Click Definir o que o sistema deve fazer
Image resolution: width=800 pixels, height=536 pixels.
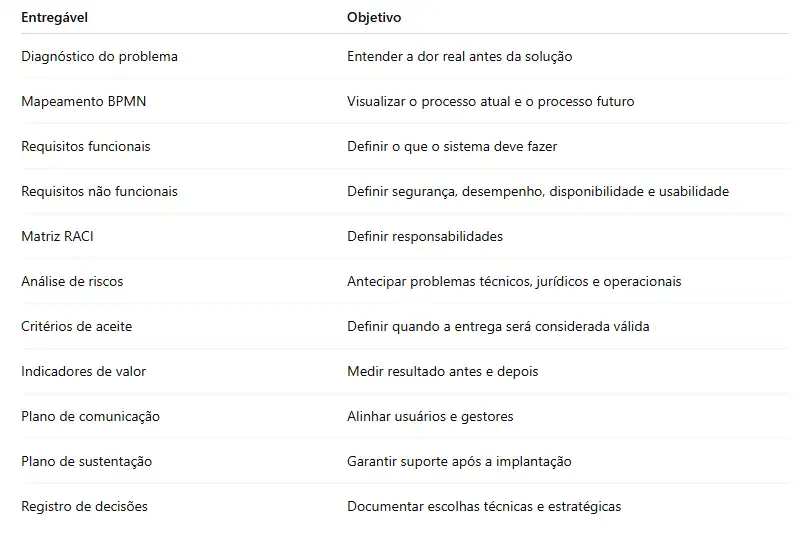[x=452, y=146]
